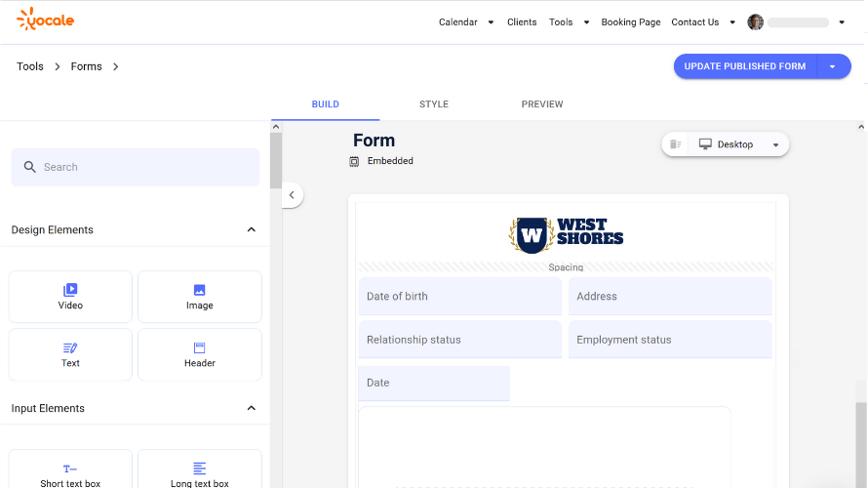Click the Embedded label

[390, 161]
